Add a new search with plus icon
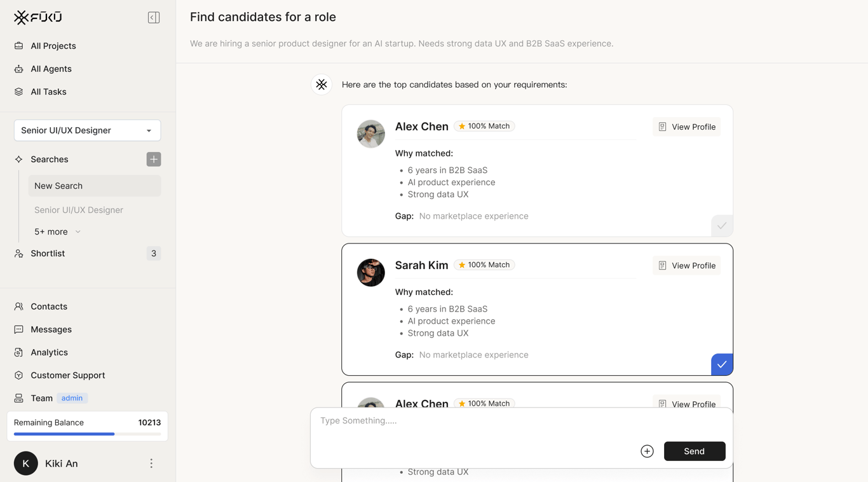Viewport: 868px width, 482px height. coord(154,159)
